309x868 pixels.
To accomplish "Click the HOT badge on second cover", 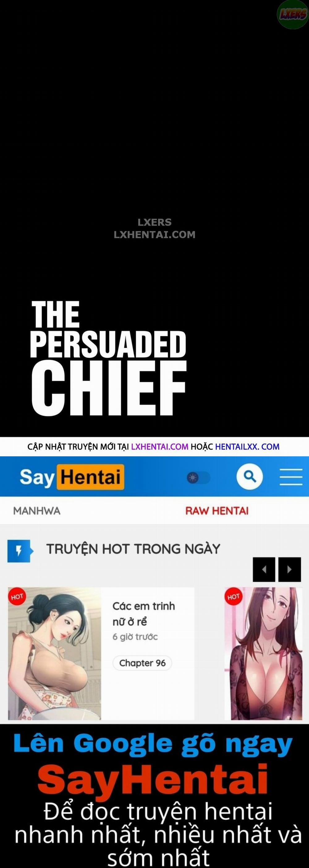I will coord(233,597).
